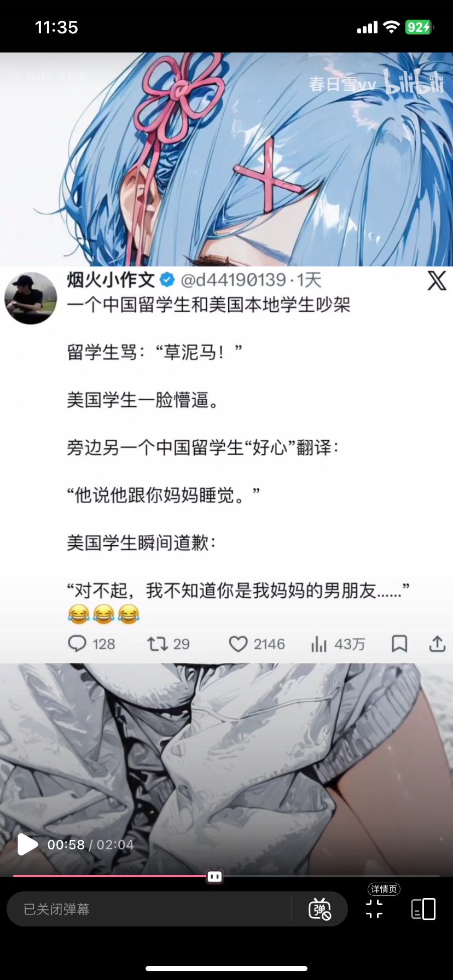
Task: Tap the reply comment bubble icon with 128
Action: tap(77, 644)
